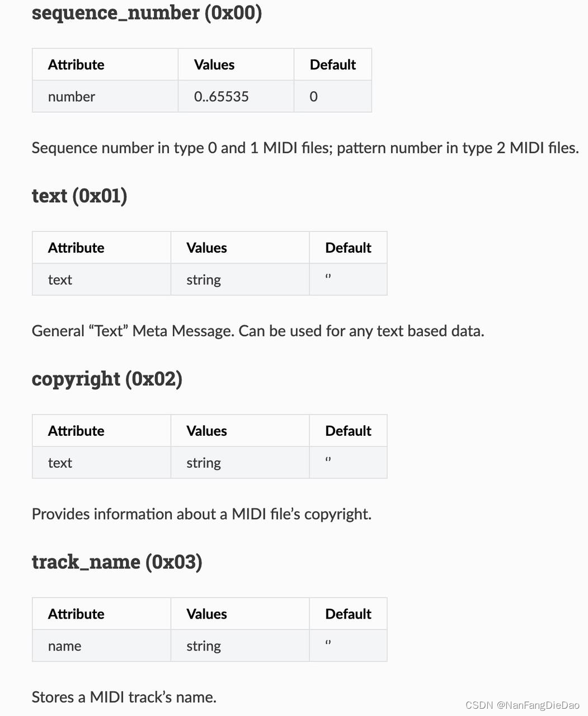The width and height of the screenshot is (588, 716).
Task: Click the 0..65535 values cell
Action: pyautogui.click(x=236, y=96)
